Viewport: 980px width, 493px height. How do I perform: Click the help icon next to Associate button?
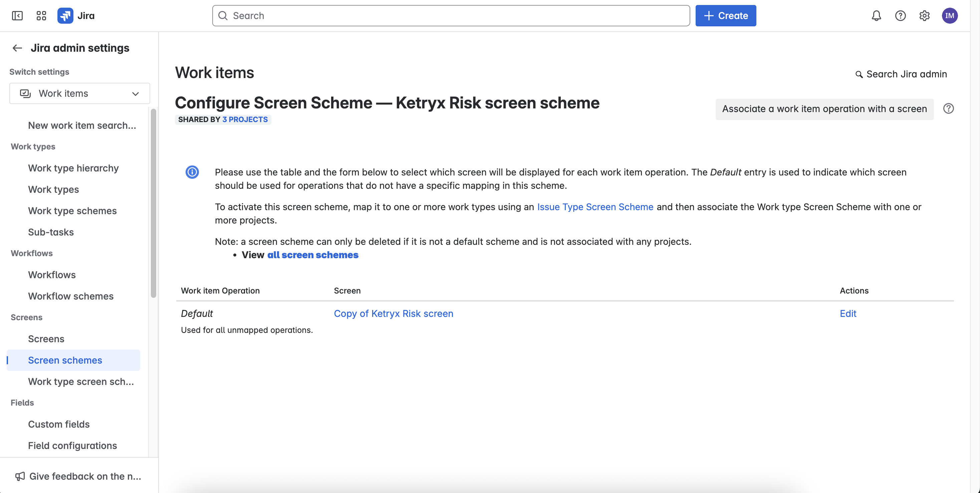tap(948, 109)
